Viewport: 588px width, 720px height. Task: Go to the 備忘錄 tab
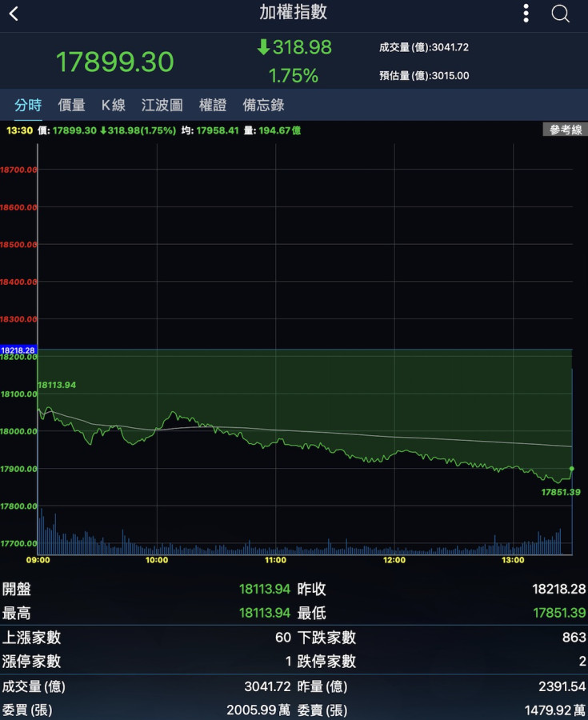263,105
